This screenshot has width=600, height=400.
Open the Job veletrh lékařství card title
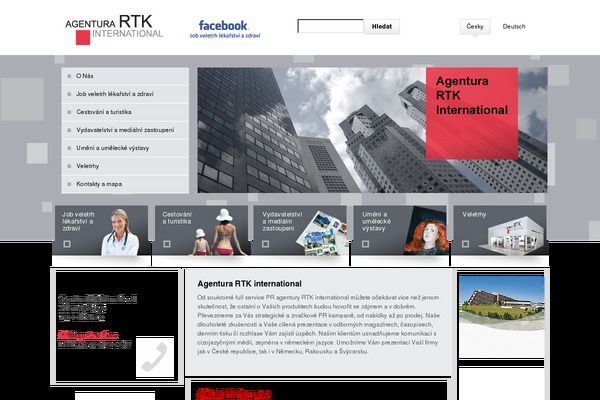point(78,221)
